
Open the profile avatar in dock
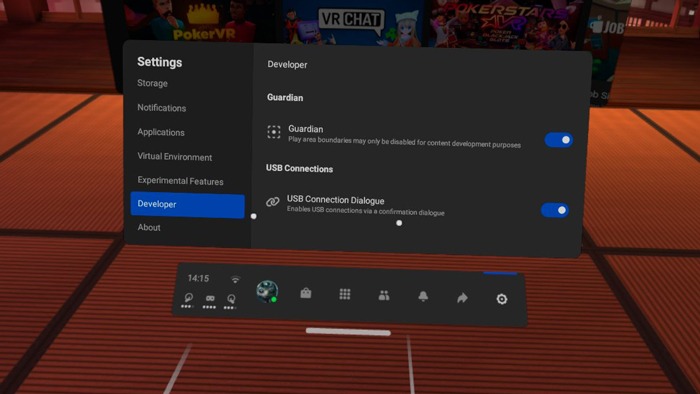(267, 291)
